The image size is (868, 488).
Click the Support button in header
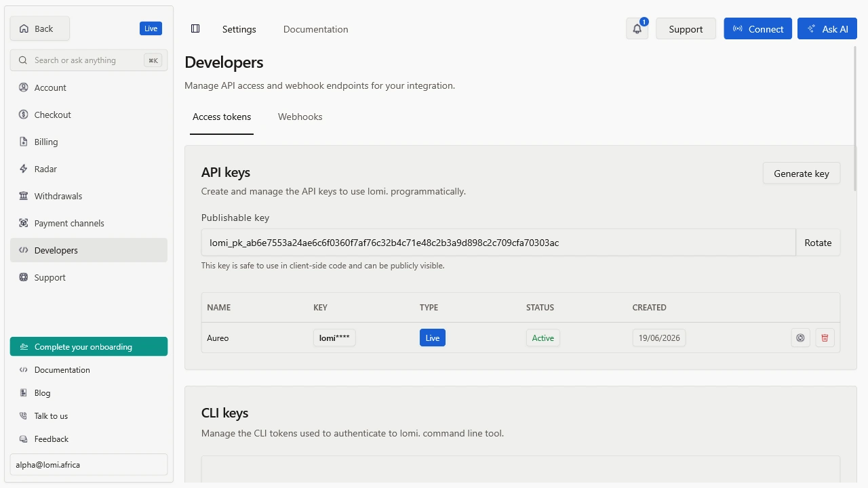(x=686, y=28)
